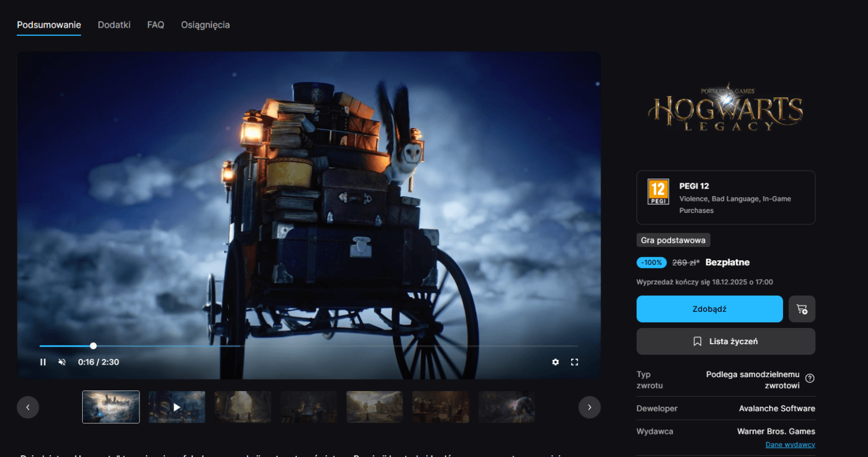Screen dimensions: 868x457
Task: Open the video quality settings gear
Action: (555, 362)
